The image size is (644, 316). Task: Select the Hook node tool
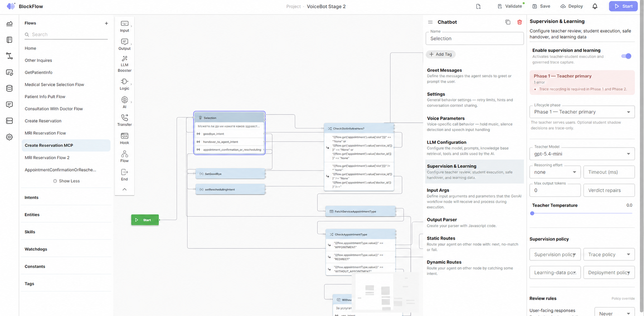(124, 139)
